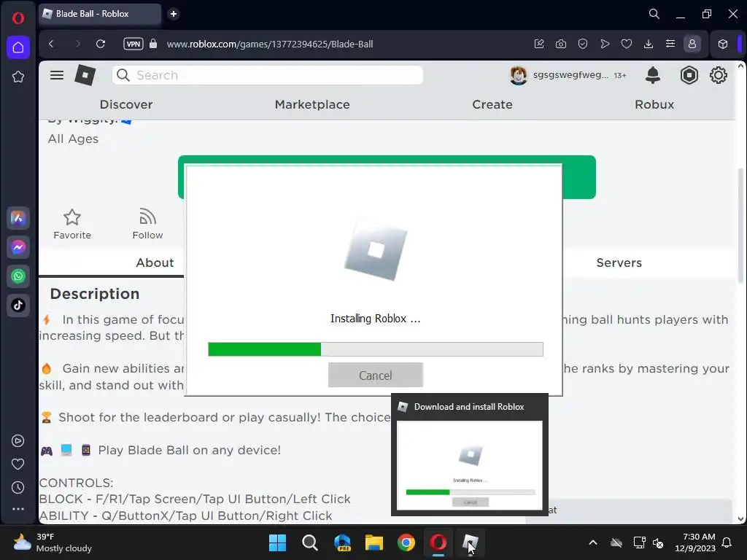Open Windows taskbar search
This screenshot has height=560, width=747.
click(x=309, y=542)
